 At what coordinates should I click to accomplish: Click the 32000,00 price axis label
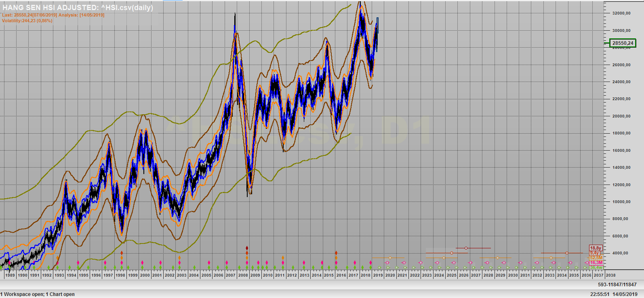pos(621,13)
